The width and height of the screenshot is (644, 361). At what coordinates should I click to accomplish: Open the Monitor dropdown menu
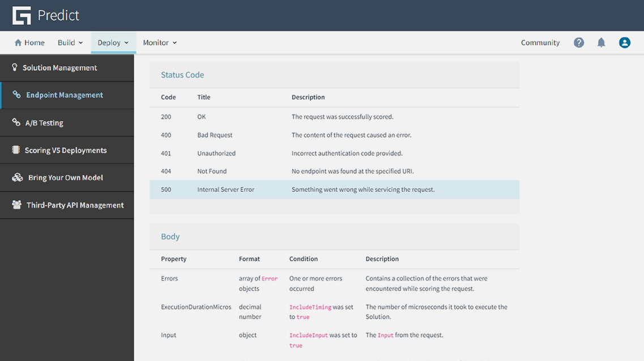(x=159, y=42)
